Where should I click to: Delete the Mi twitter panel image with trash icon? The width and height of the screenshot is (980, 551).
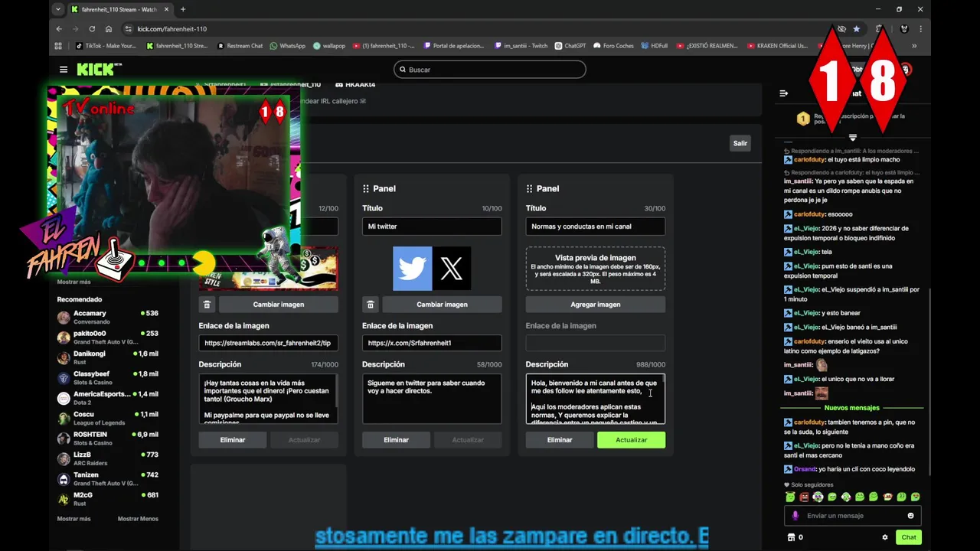click(x=371, y=305)
